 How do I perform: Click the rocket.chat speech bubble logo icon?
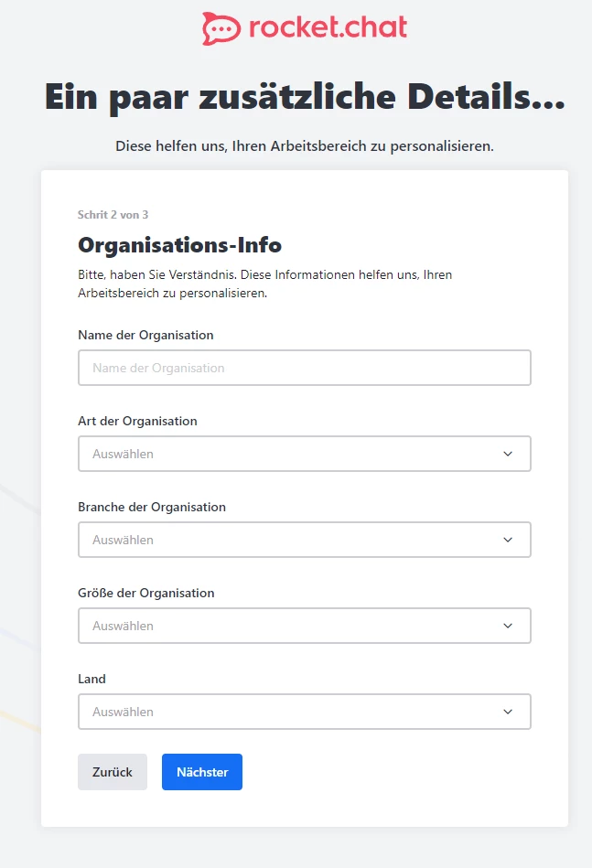point(221,28)
